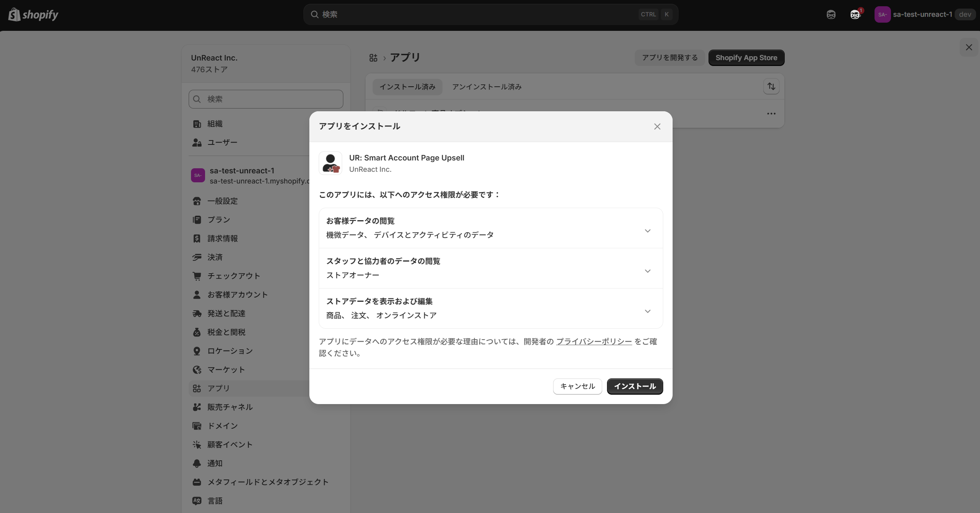Expand お客様データの閲覧 permission
980x513 pixels.
[x=491, y=228]
